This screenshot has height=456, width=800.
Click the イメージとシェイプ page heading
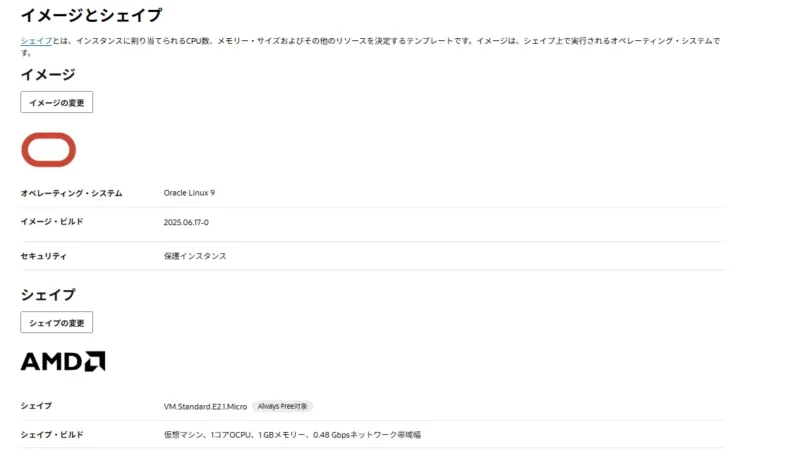91,15
